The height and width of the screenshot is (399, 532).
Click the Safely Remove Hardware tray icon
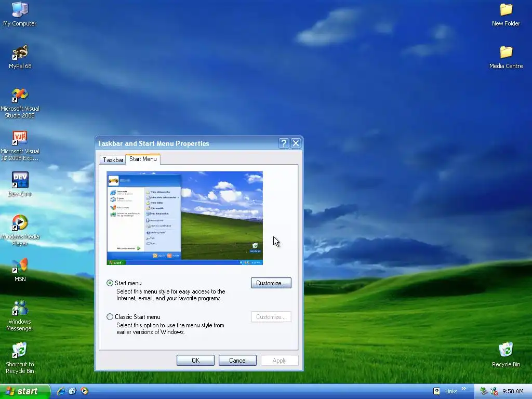pyautogui.click(x=484, y=391)
